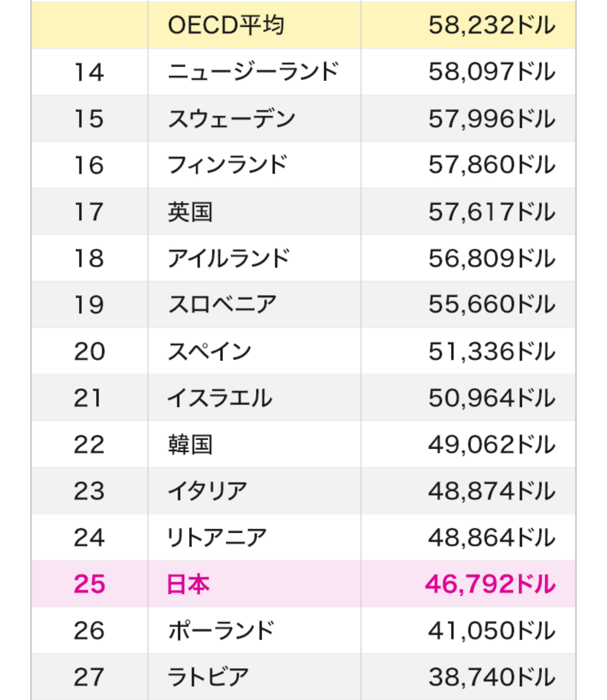Click the ポーランド country cell
This screenshot has width=607, height=700.
(221, 631)
